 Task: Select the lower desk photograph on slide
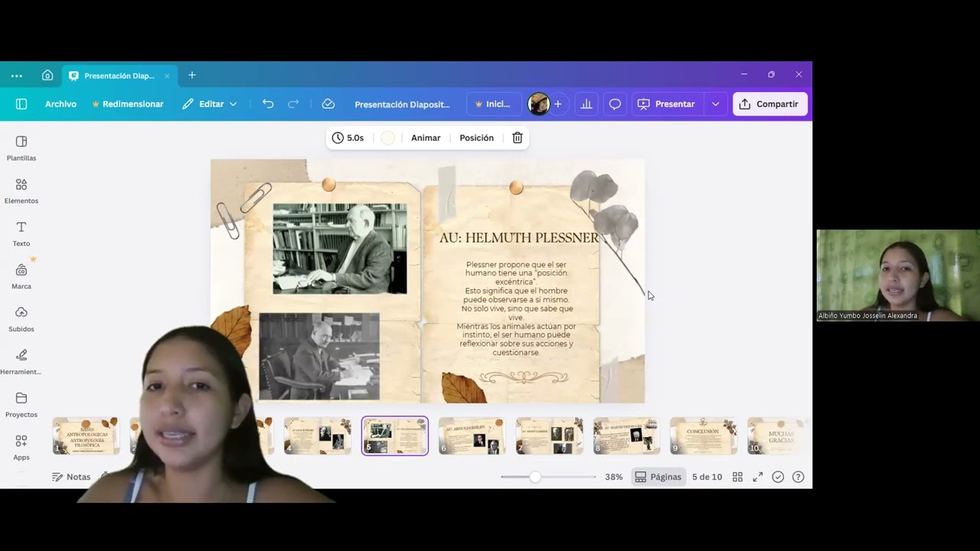tap(319, 357)
